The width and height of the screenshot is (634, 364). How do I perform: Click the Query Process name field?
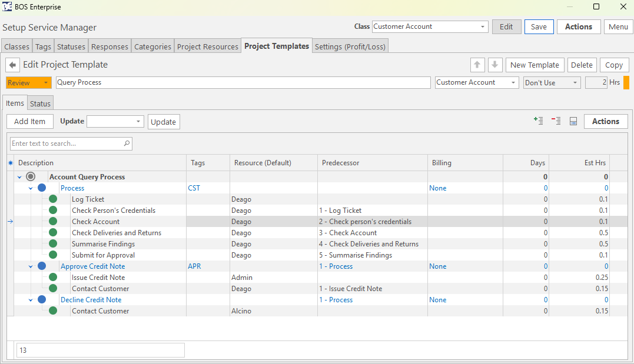(243, 82)
